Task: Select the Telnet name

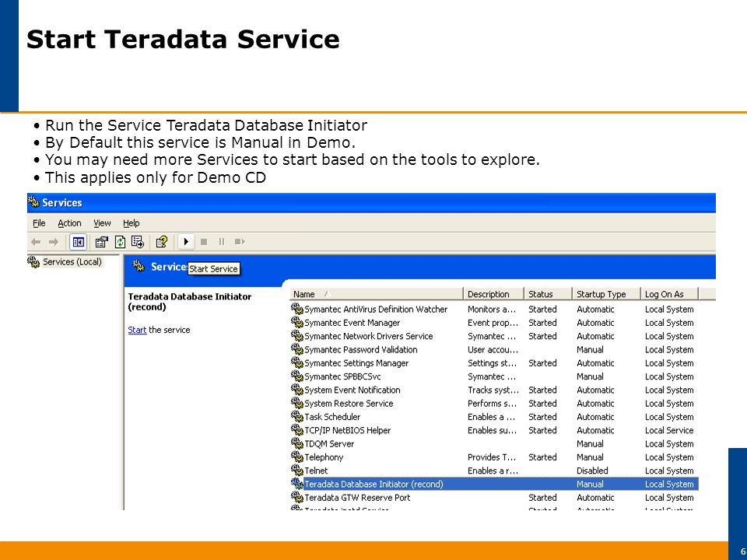Action: [x=317, y=471]
